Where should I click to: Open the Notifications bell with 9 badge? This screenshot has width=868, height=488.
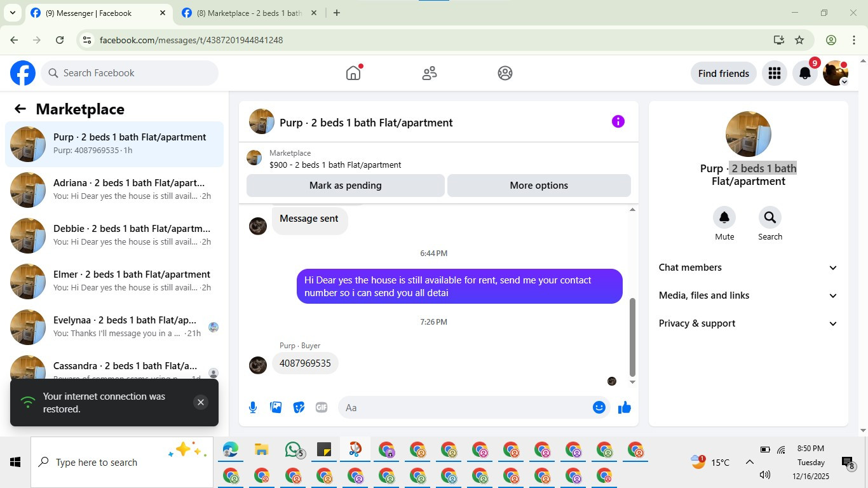click(x=804, y=73)
